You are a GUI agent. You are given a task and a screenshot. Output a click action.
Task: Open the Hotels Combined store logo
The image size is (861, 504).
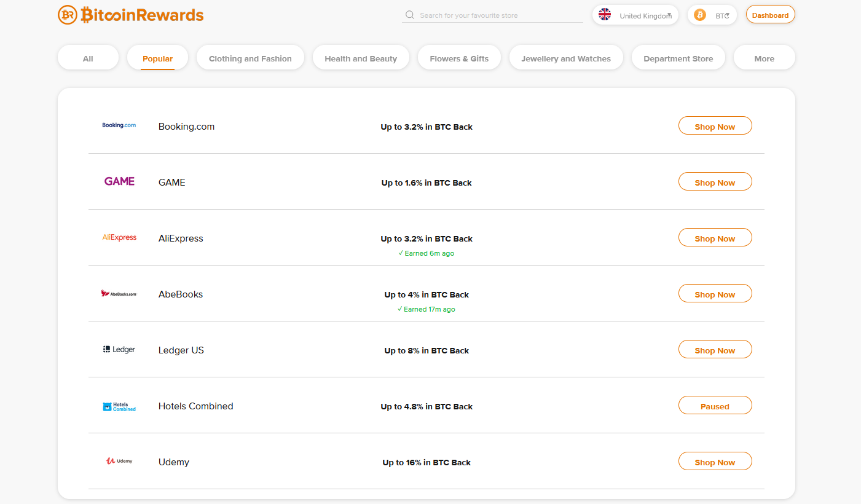119,406
